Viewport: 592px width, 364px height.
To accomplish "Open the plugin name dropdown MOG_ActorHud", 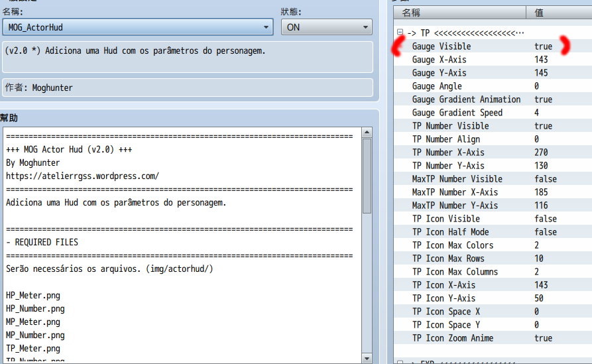I will pos(138,27).
